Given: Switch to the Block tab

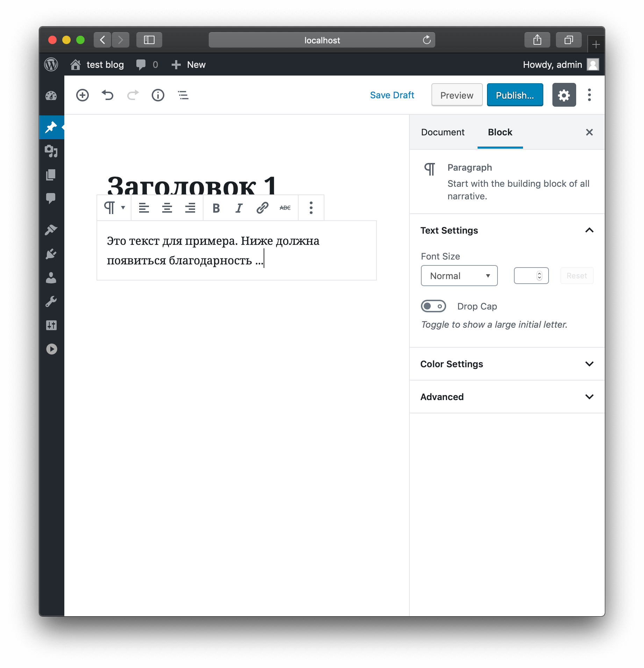Looking at the screenshot, I should point(500,132).
